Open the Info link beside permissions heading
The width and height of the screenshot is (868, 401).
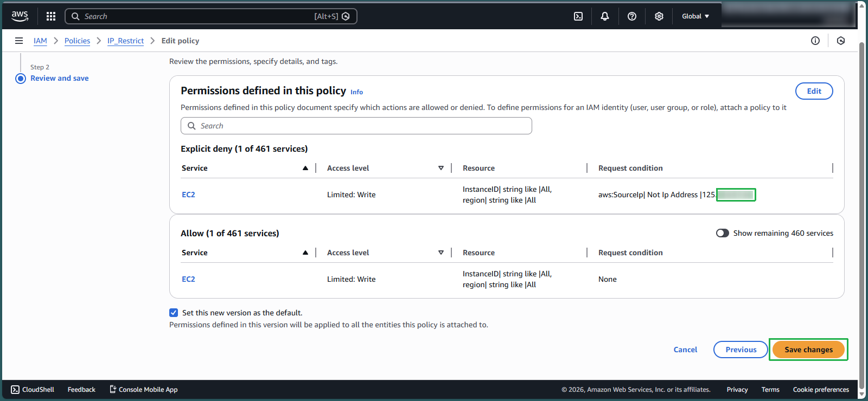pos(356,92)
